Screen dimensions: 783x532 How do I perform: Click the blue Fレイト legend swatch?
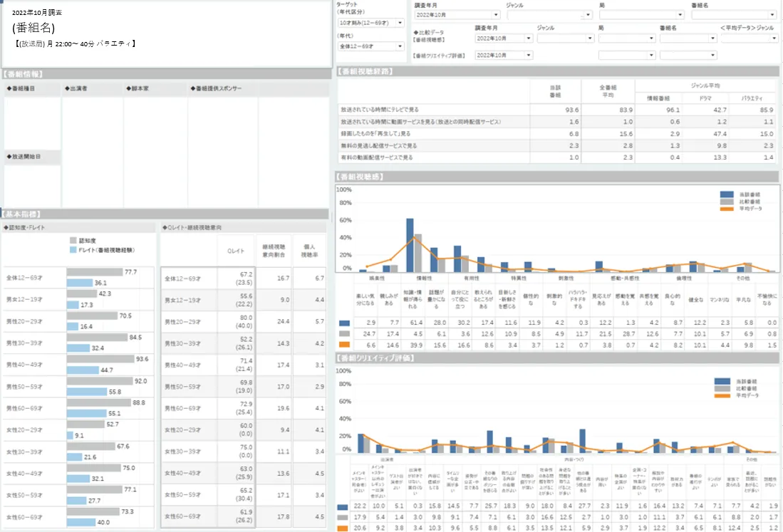coord(73,249)
